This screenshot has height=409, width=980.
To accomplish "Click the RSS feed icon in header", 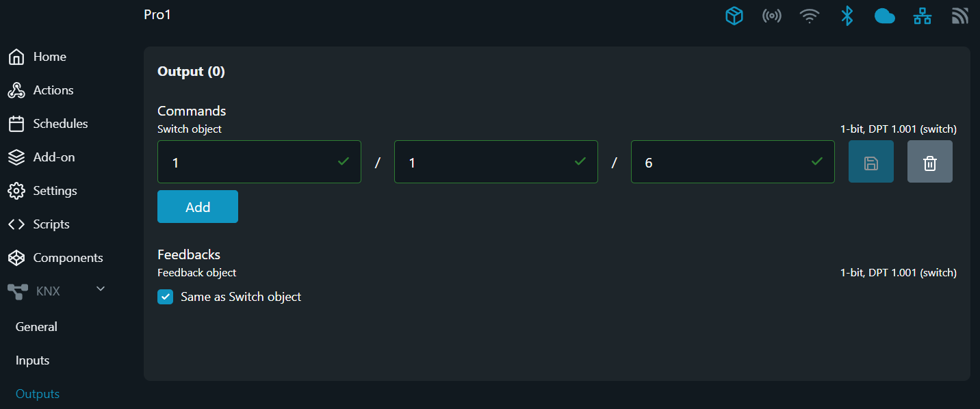I will 960,16.
